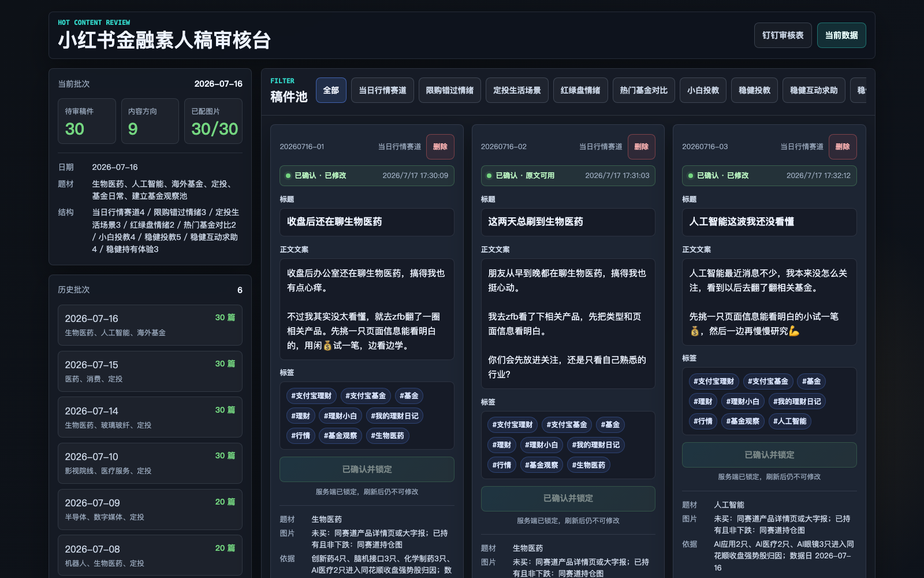Switch to the 热门基金对比 filter
The image size is (924, 578).
click(x=643, y=90)
